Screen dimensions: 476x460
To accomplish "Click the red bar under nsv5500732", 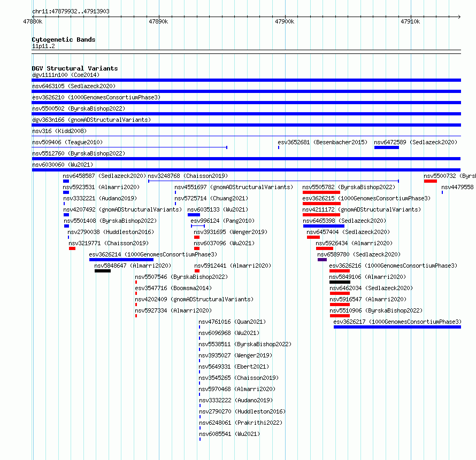I will point(431,181).
